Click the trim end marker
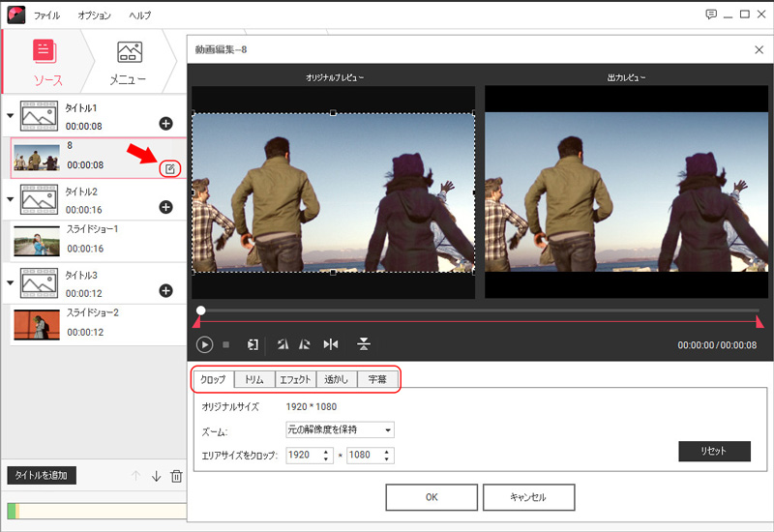774x532 pixels. pos(759,322)
